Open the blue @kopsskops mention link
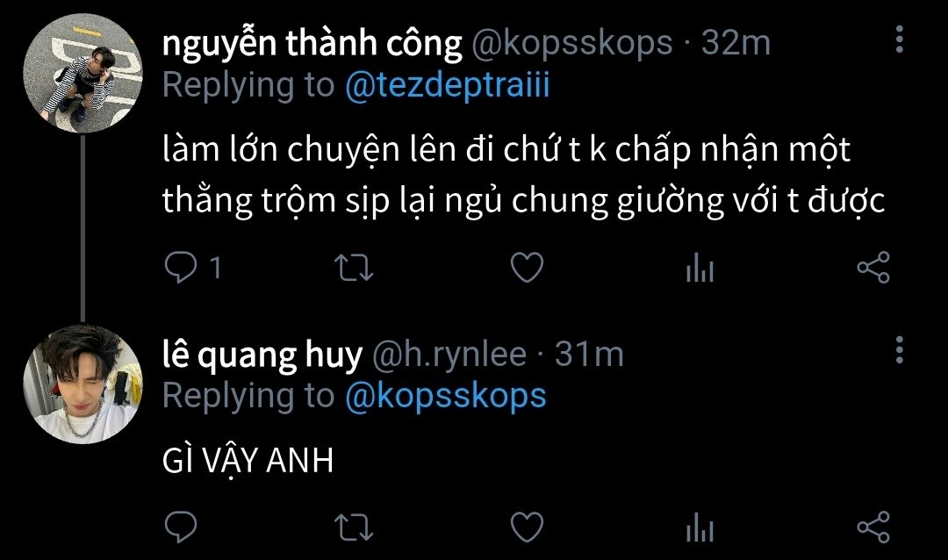This screenshot has height=560, width=948. pyautogui.click(x=446, y=397)
